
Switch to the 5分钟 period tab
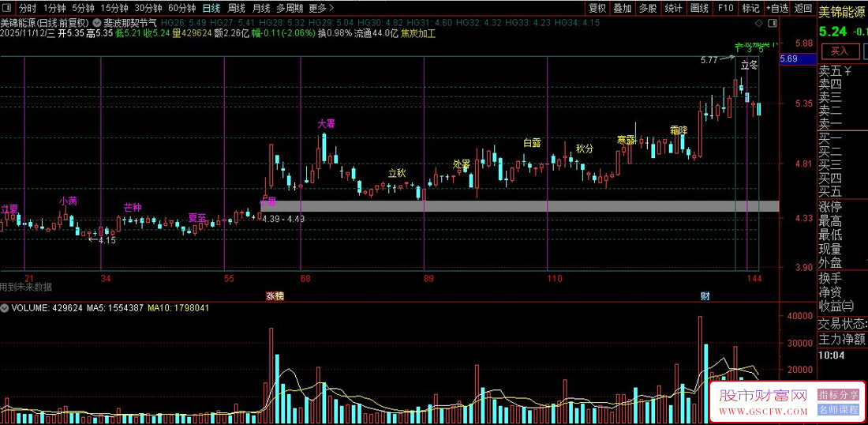click(83, 9)
